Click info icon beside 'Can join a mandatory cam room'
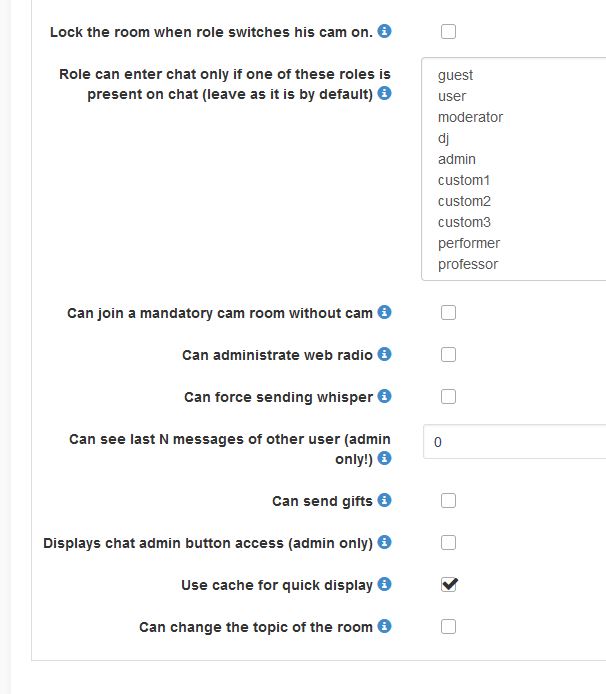 pyautogui.click(x=385, y=313)
